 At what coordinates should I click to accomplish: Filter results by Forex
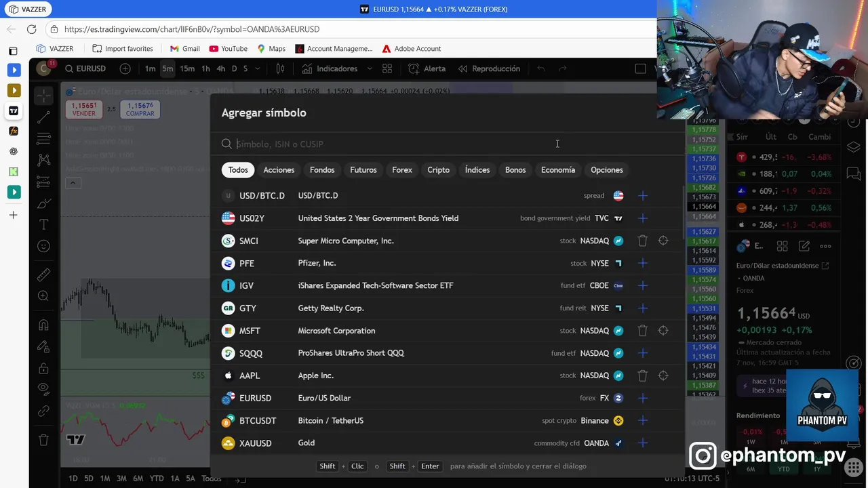(402, 170)
